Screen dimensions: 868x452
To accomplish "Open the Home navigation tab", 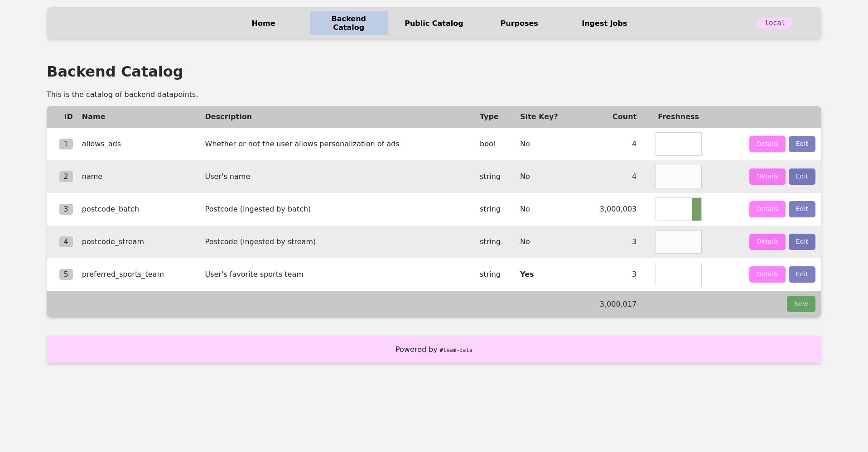I will click(x=263, y=23).
